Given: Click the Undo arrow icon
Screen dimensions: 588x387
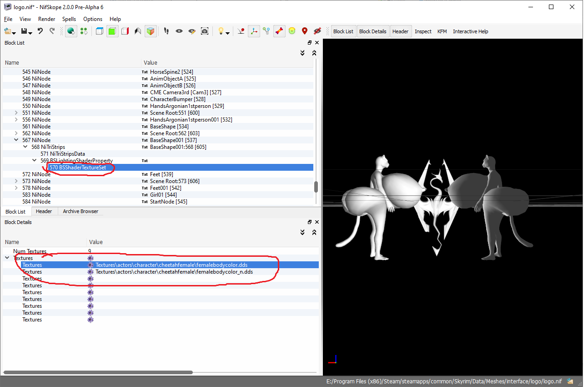Looking at the screenshot, I should pyautogui.click(x=40, y=31).
